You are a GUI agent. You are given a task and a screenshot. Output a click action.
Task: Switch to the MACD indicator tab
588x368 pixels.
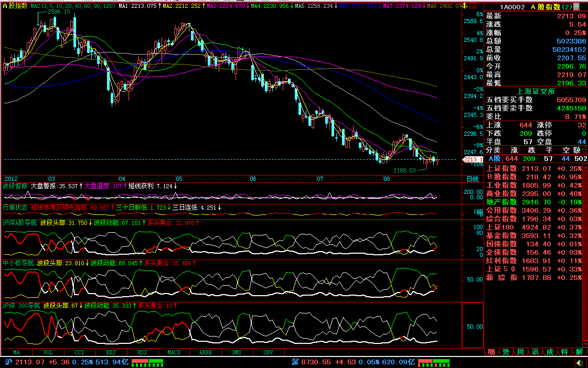[x=174, y=353]
